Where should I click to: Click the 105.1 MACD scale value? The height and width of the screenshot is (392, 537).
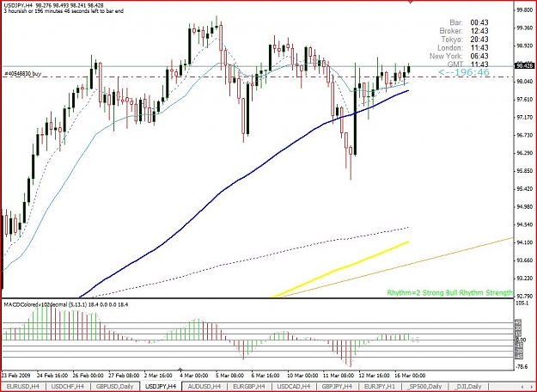522,303
